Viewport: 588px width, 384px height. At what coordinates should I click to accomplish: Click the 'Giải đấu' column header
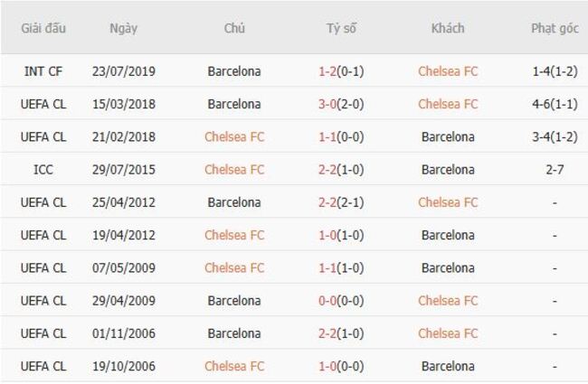click(x=44, y=28)
